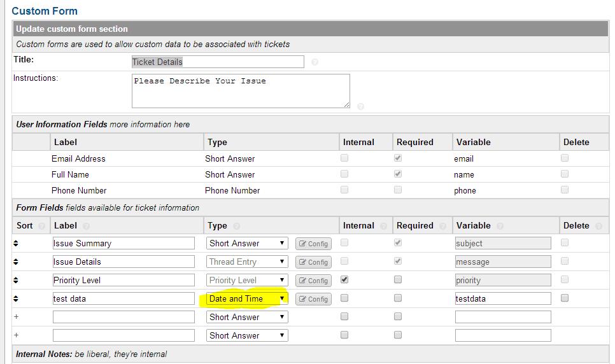This screenshot has height=364, width=615.
Task: Enable Required checkbox for test data
Action: point(398,298)
